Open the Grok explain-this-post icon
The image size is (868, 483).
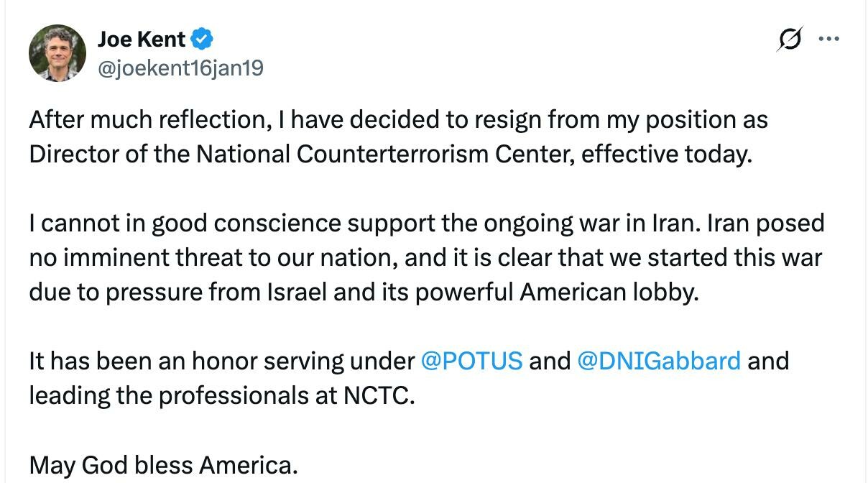coord(789,40)
